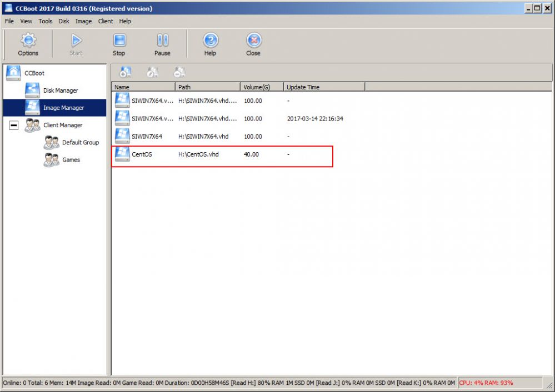Image resolution: width=555 pixels, height=392 pixels.
Task: Open the Disk menu
Action: point(64,21)
